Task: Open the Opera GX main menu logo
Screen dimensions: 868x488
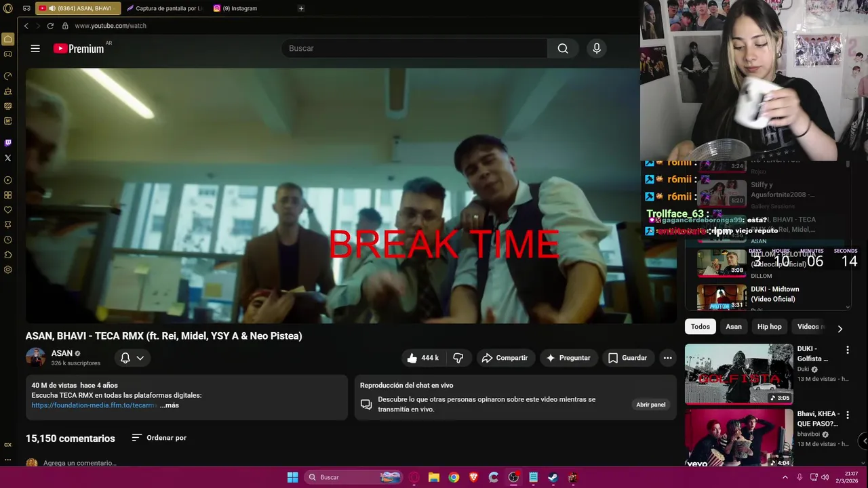Action: point(8,8)
